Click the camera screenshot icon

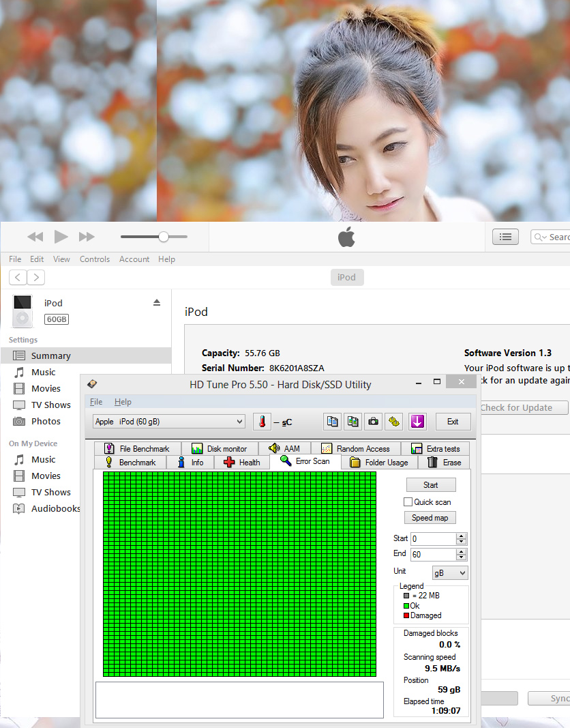[373, 422]
